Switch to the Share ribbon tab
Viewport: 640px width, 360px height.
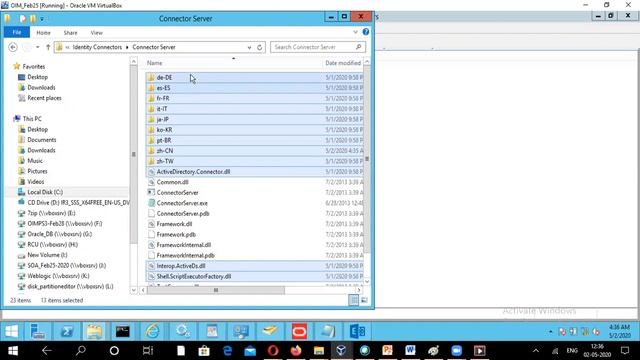(x=70, y=33)
